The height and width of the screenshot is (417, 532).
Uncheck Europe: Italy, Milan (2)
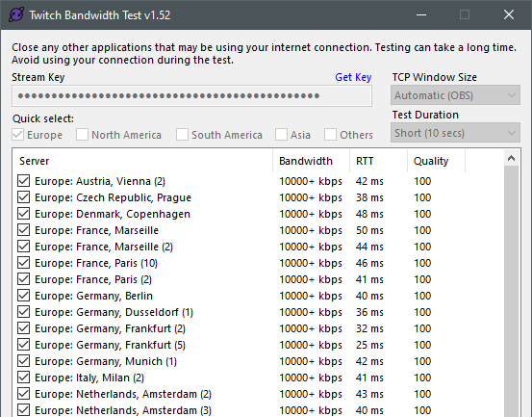pos(23,378)
